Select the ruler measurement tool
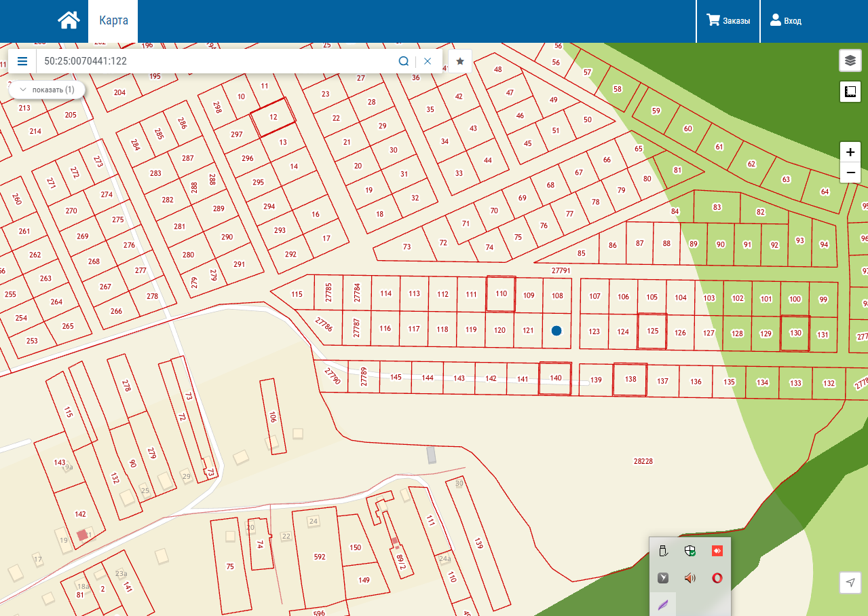 (850, 91)
